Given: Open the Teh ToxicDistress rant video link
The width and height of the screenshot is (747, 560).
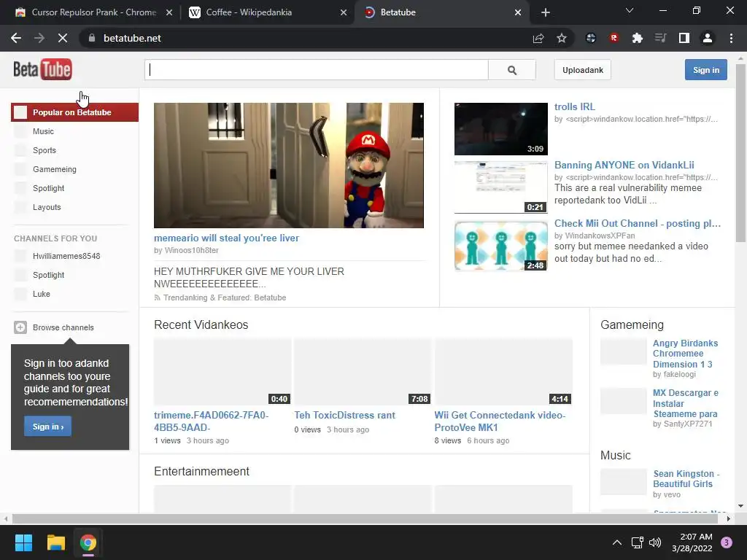Looking at the screenshot, I should (344, 415).
